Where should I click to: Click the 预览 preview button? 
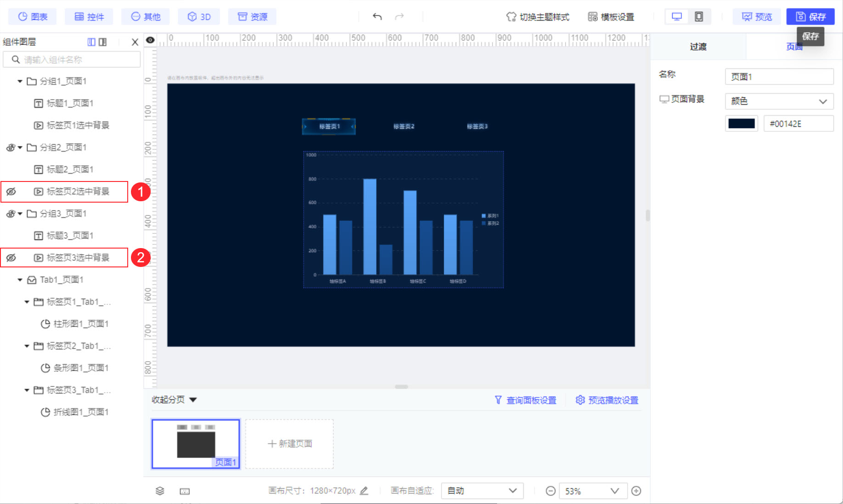pyautogui.click(x=757, y=17)
